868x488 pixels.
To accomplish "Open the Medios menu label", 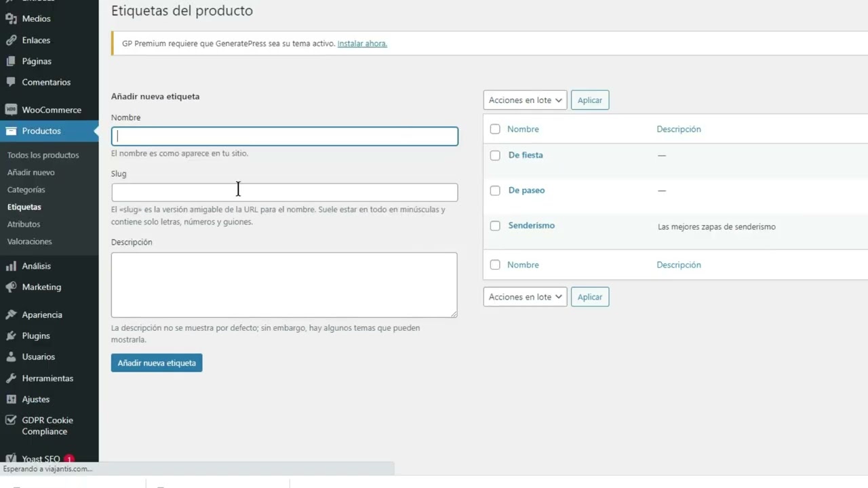I will [37, 19].
